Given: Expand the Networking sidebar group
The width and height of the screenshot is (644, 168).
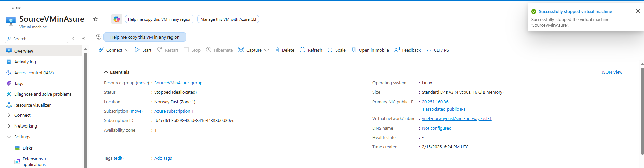Looking at the screenshot, I should click(9, 126).
